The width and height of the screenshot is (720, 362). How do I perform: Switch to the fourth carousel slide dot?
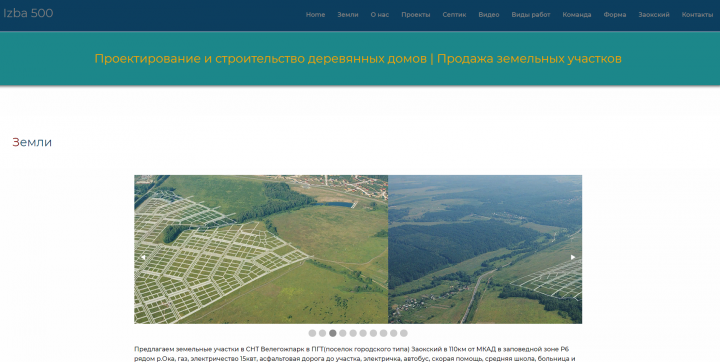[x=343, y=333]
